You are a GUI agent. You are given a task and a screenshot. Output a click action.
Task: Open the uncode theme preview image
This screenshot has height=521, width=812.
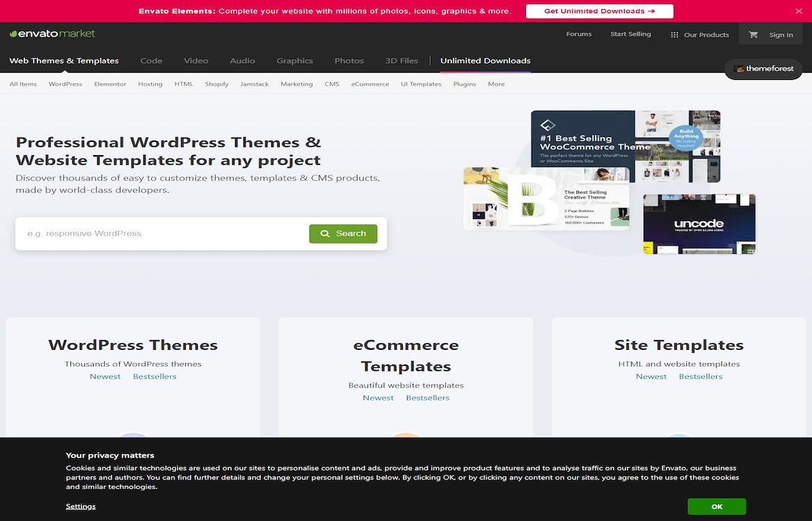699,224
